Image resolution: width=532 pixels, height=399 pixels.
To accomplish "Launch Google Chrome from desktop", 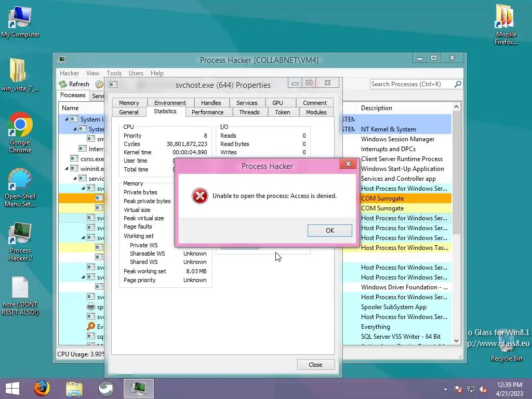I will click(x=20, y=132).
